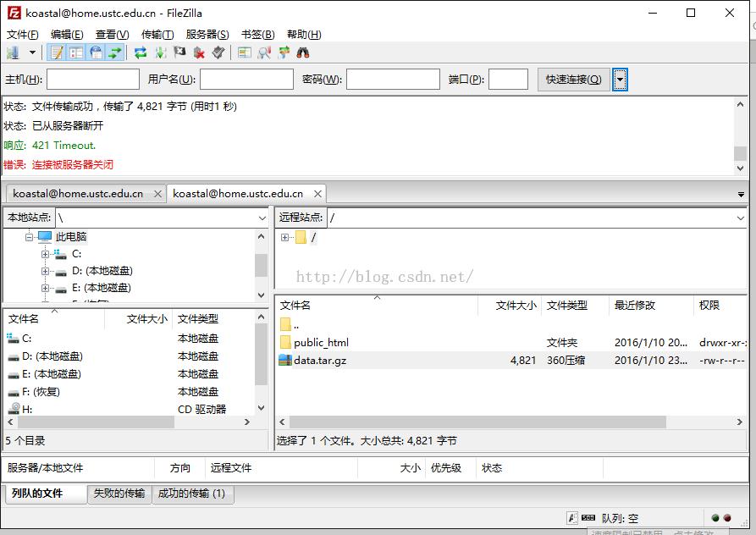Open the 编辑(E) menu
The width and height of the screenshot is (756, 535).
67,35
